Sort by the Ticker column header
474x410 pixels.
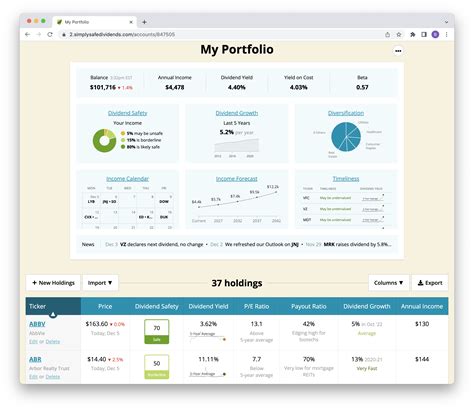[53, 306]
